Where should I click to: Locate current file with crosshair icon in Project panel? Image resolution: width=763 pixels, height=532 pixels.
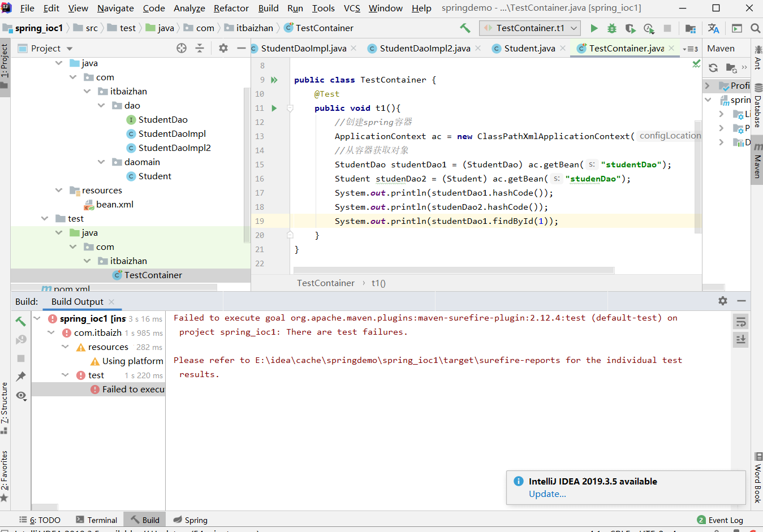[182, 48]
